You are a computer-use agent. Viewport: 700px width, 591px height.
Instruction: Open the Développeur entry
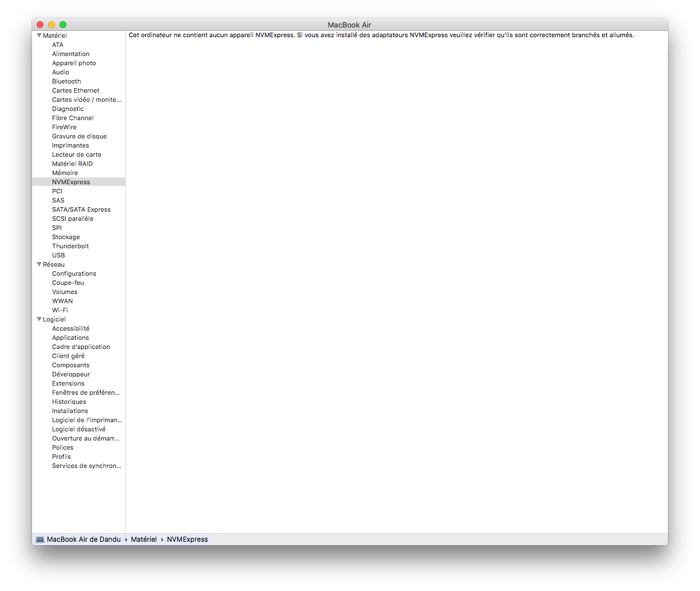pos(71,374)
